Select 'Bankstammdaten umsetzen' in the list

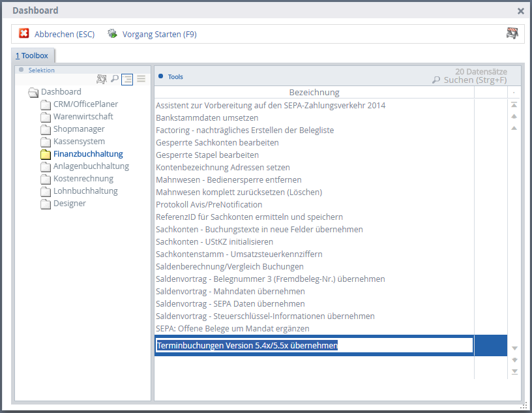click(207, 118)
